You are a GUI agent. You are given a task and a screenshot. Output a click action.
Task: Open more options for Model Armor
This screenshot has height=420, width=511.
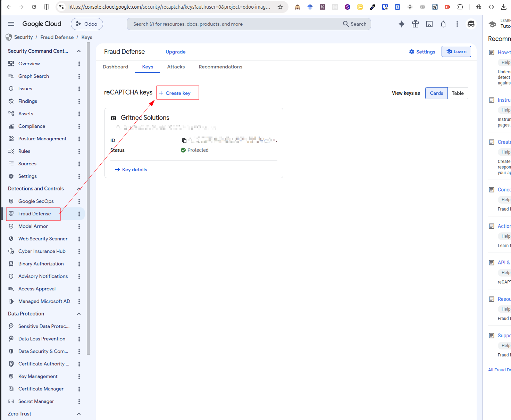pos(79,227)
